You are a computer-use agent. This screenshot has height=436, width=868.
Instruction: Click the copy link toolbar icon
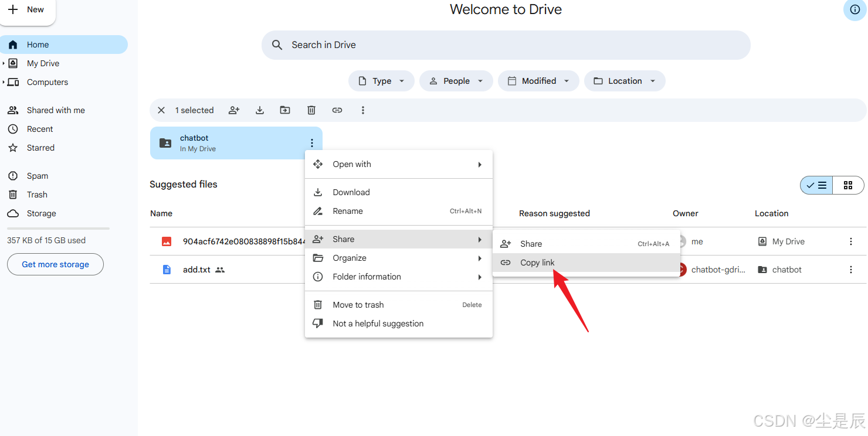(337, 110)
